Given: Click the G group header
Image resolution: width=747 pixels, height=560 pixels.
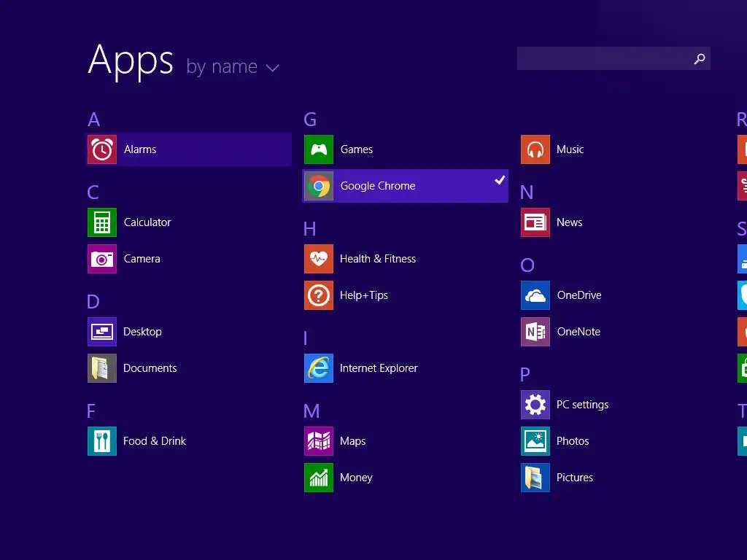Looking at the screenshot, I should click(310, 120).
